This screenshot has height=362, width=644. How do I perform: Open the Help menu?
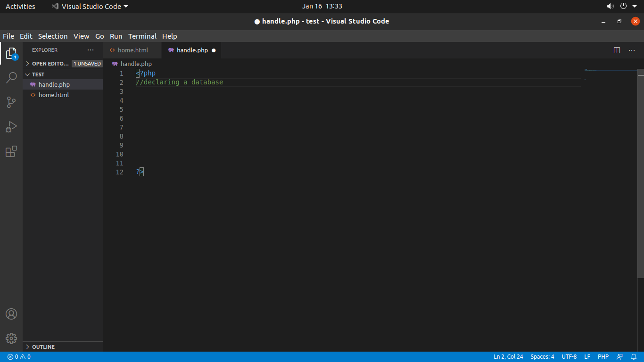(x=170, y=36)
